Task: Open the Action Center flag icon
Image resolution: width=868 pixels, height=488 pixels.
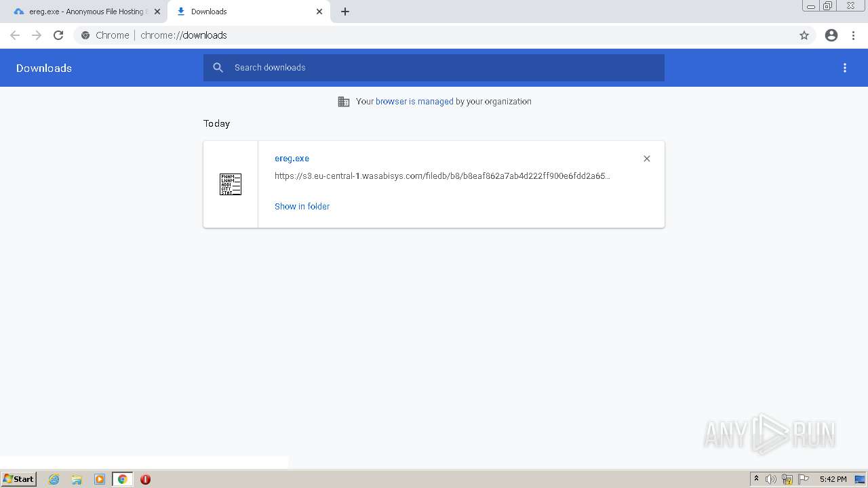Action: pyautogui.click(x=804, y=479)
